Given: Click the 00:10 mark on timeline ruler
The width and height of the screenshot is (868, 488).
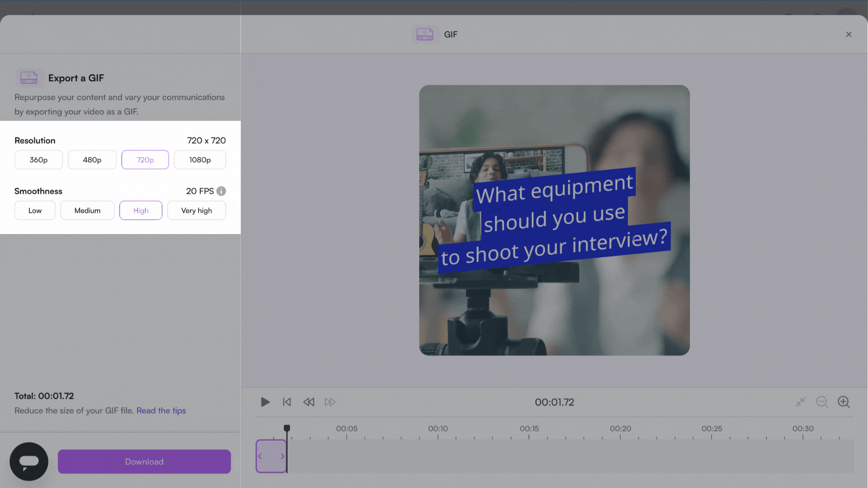Looking at the screenshot, I should pyautogui.click(x=438, y=428).
